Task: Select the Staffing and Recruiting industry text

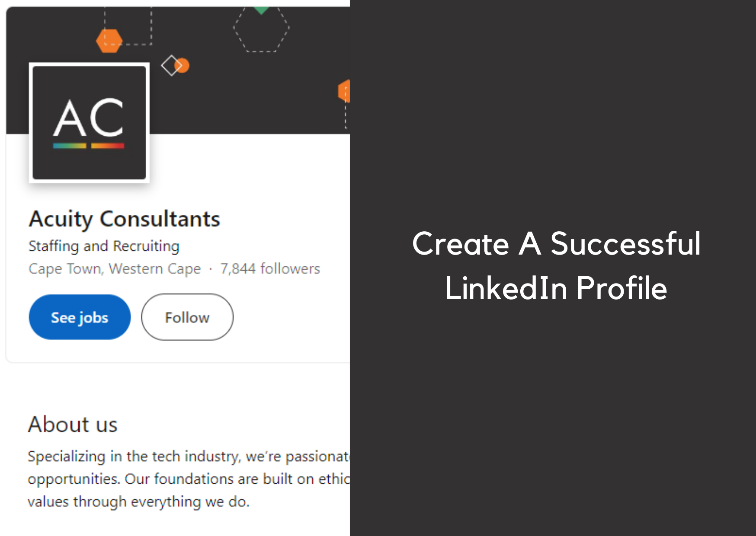Action: [x=104, y=246]
